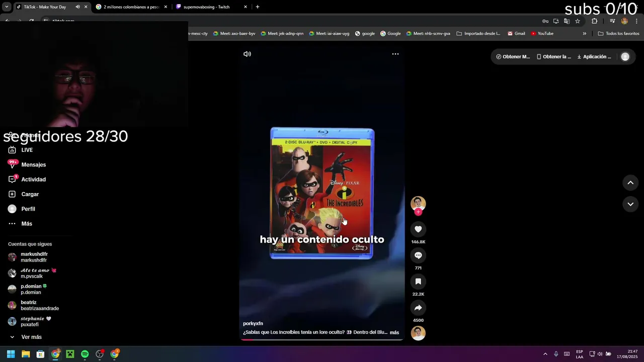Open Spotify from the taskbar
The height and width of the screenshot is (362, 644).
(85, 354)
